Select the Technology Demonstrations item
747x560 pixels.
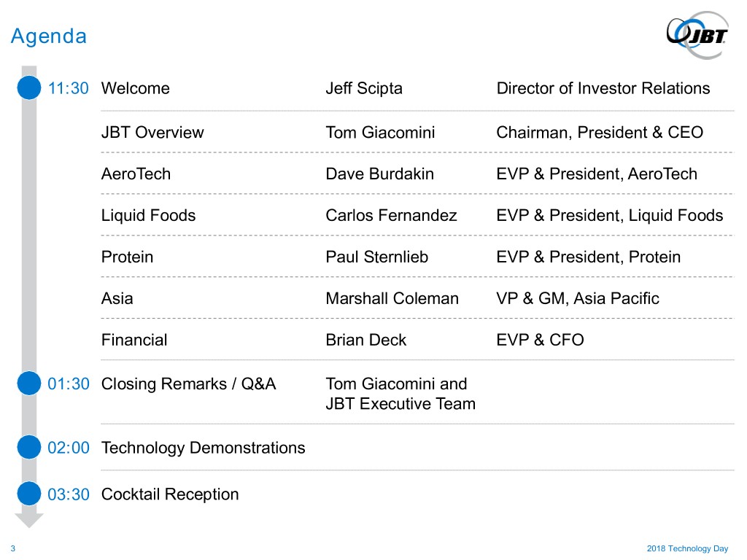coord(203,447)
